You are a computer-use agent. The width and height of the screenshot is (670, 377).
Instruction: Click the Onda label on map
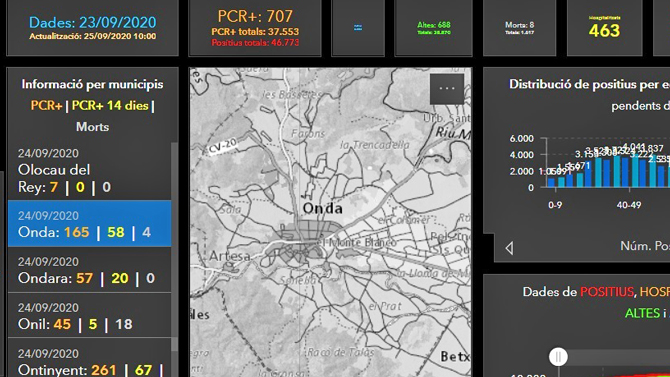[322, 209]
